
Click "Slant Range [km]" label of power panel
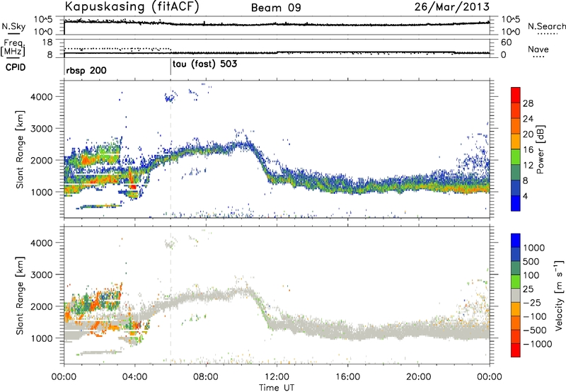click(x=20, y=149)
